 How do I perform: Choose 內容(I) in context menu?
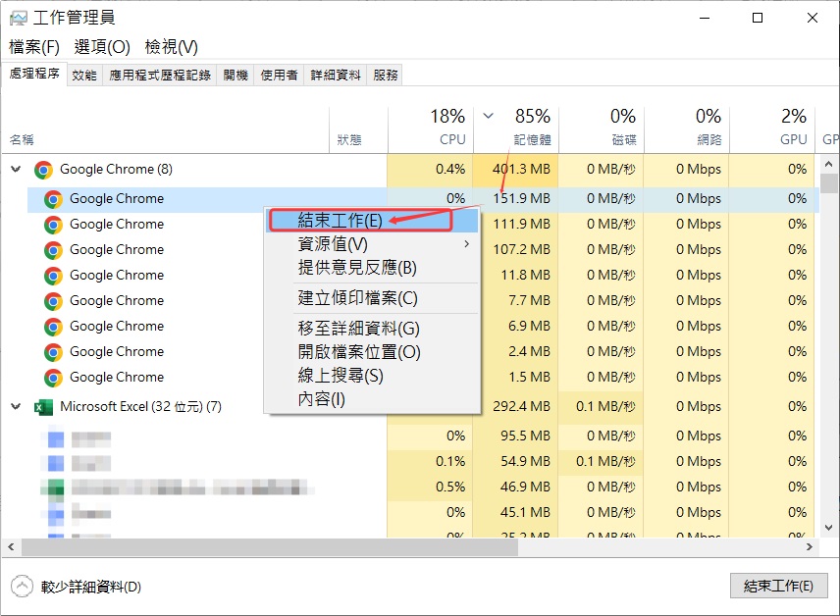pyautogui.click(x=372, y=399)
